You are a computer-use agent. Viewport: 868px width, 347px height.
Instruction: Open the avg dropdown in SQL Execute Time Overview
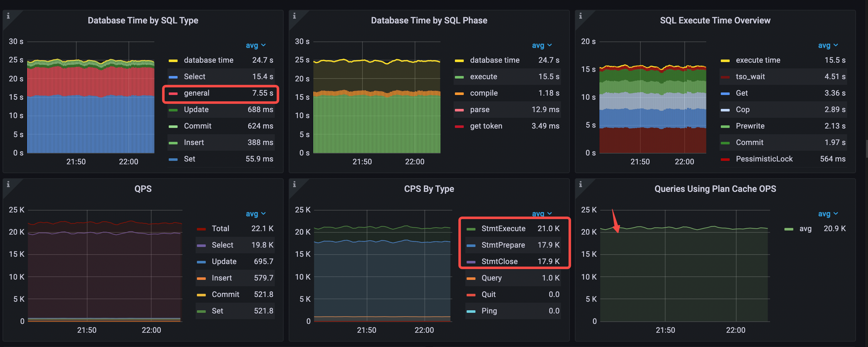pyautogui.click(x=827, y=45)
